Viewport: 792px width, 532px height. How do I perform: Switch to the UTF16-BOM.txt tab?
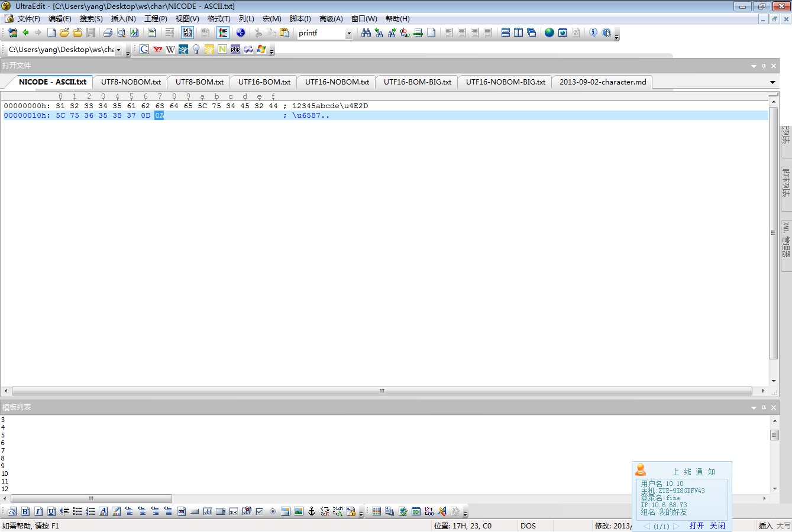click(x=264, y=82)
